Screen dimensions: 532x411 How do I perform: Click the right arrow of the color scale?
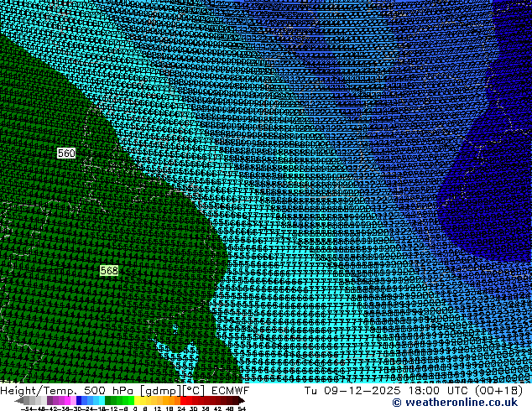[242, 400]
